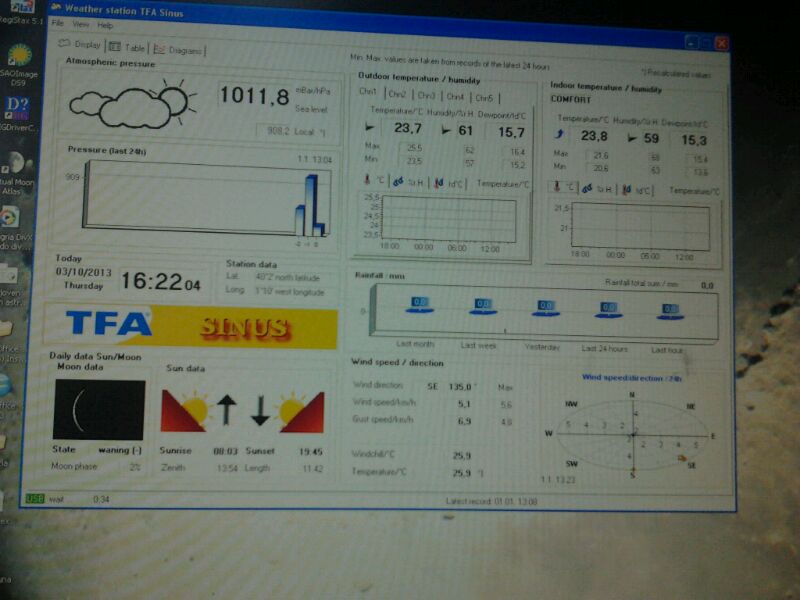This screenshot has height=600, width=800.
Task: Click the Last month rainfall gauge
Action: pyautogui.click(x=419, y=305)
